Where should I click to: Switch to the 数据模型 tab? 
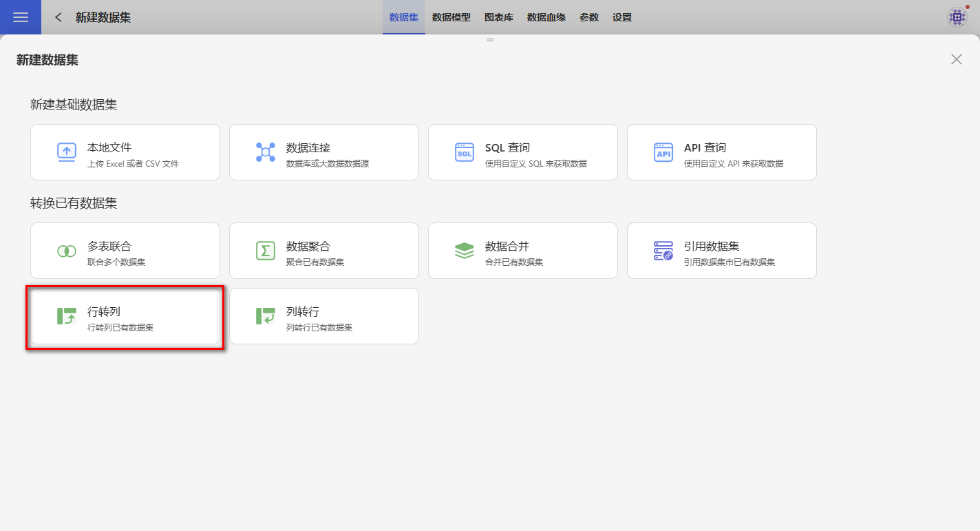click(451, 17)
